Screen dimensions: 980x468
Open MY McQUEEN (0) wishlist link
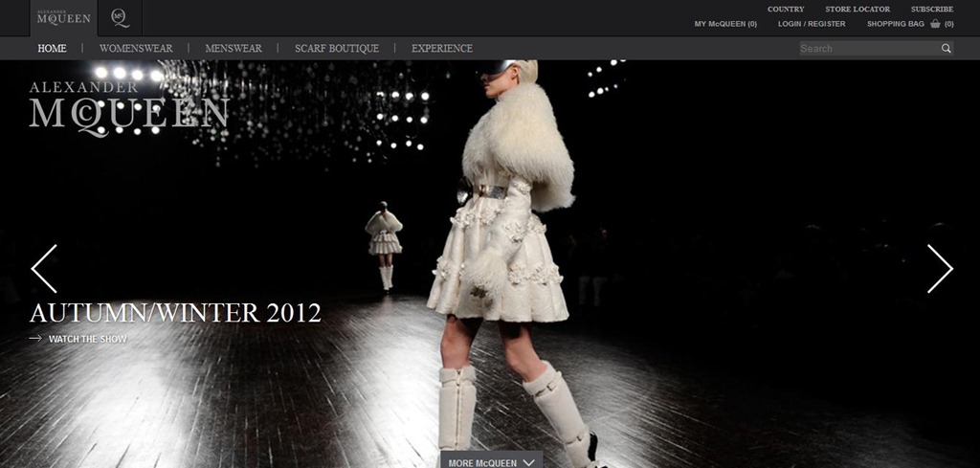click(725, 24)
